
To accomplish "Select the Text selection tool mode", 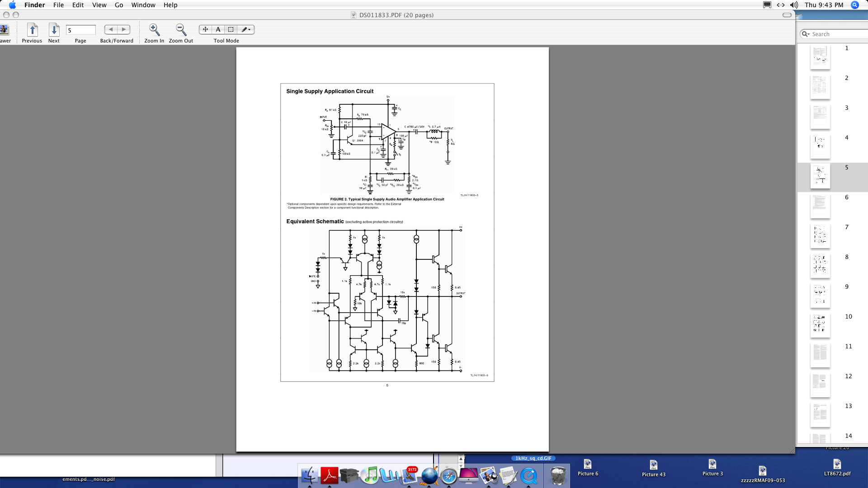I will coord(218,29).
